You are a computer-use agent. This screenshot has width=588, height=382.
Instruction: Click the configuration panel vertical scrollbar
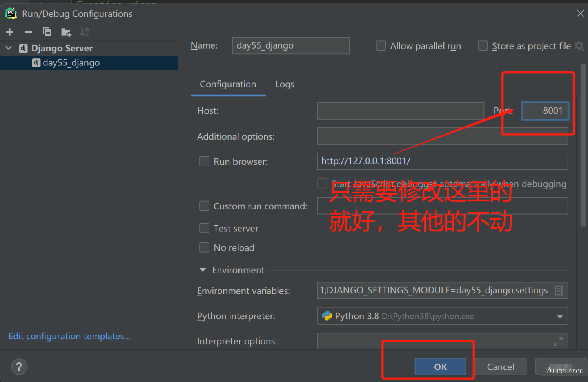(583, 145)
